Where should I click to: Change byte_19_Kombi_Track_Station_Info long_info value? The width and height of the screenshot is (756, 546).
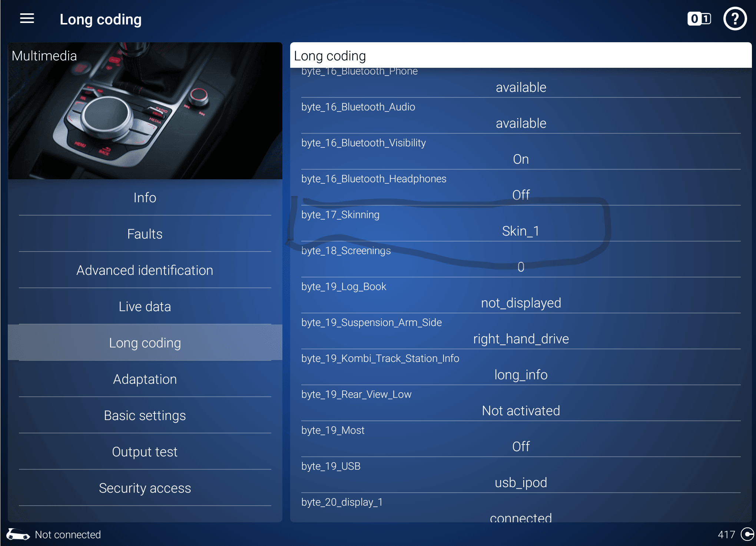click(x=521, y=375)
